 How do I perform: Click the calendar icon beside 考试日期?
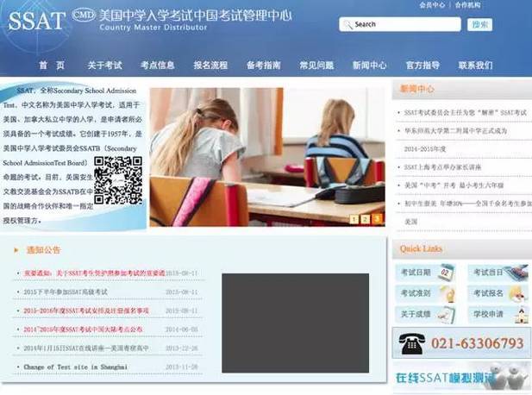[x=446, y=273]
